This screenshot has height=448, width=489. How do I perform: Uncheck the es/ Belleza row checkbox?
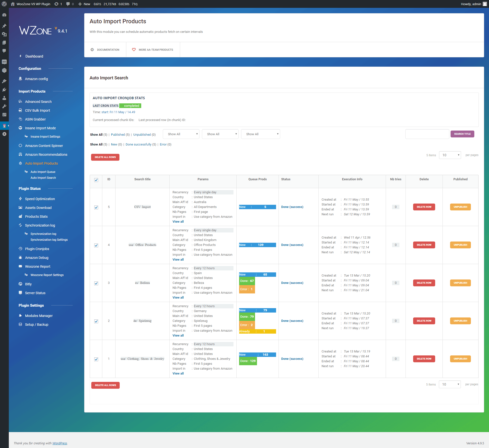(x=96, y=283)
